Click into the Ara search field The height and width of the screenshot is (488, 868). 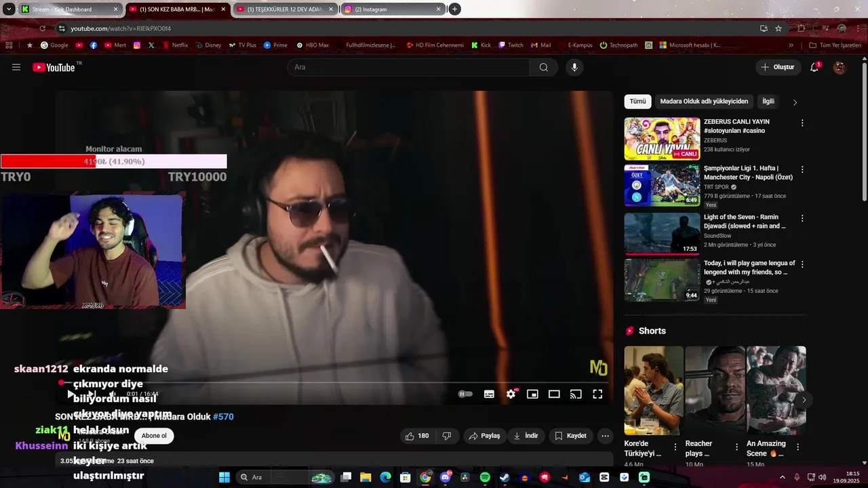pyautogui.click(x=408, y=67)
